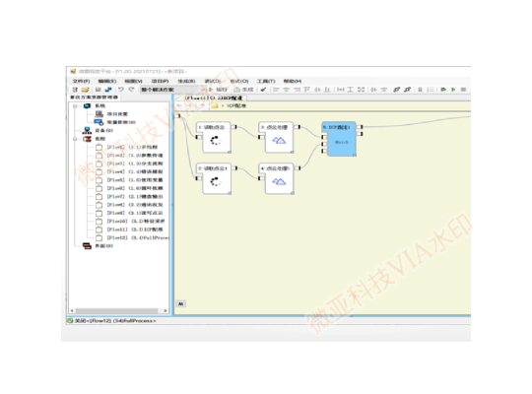Click the small All button at canvas bottom
532x394 pixels.
(x=181, y=303)
